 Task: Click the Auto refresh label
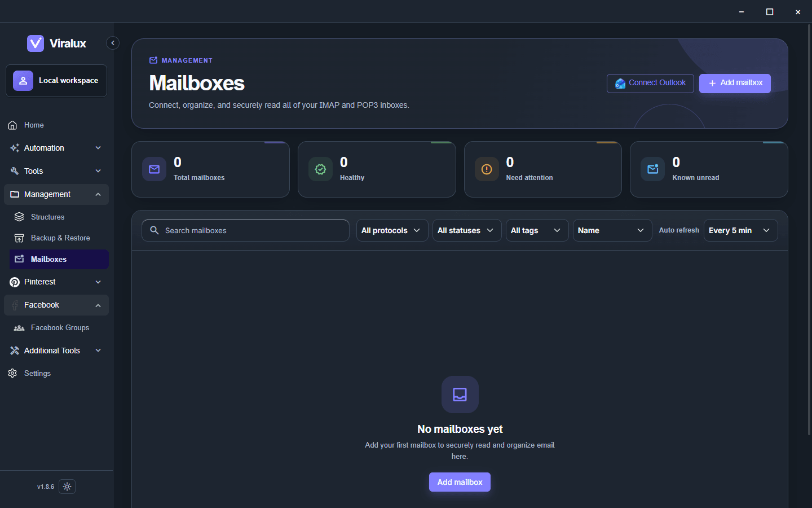679,230
